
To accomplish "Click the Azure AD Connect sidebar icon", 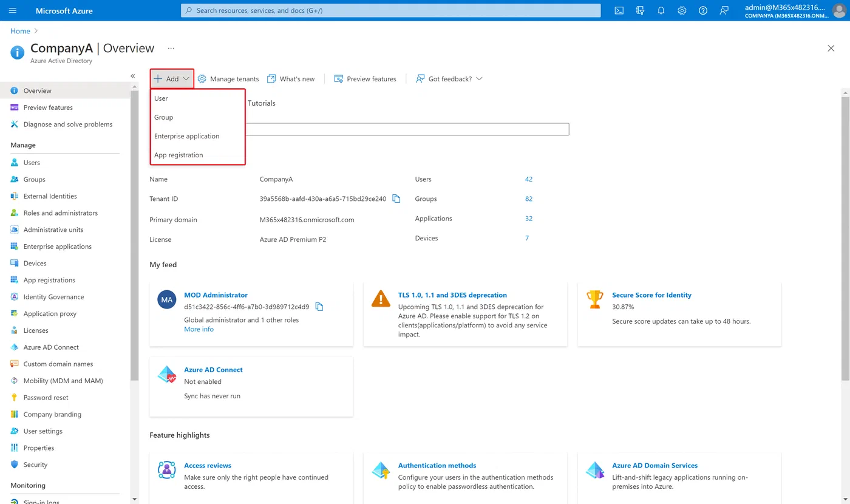I will coord(15,347).
